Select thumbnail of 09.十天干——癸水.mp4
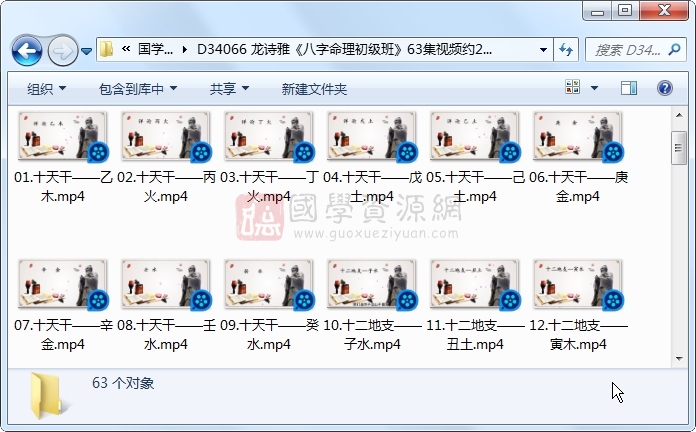This screenshot has width=696, height=432. coord(269,285)
